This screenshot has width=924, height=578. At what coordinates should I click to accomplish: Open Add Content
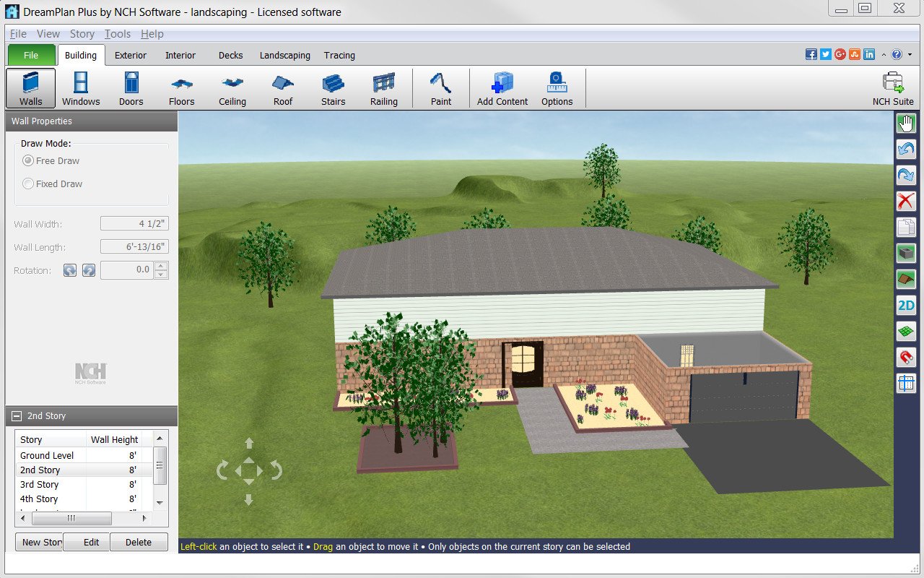[502, 87]
